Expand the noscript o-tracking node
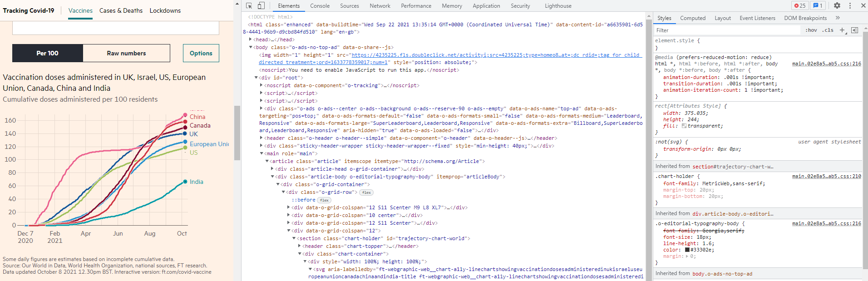 pos(261,85)
